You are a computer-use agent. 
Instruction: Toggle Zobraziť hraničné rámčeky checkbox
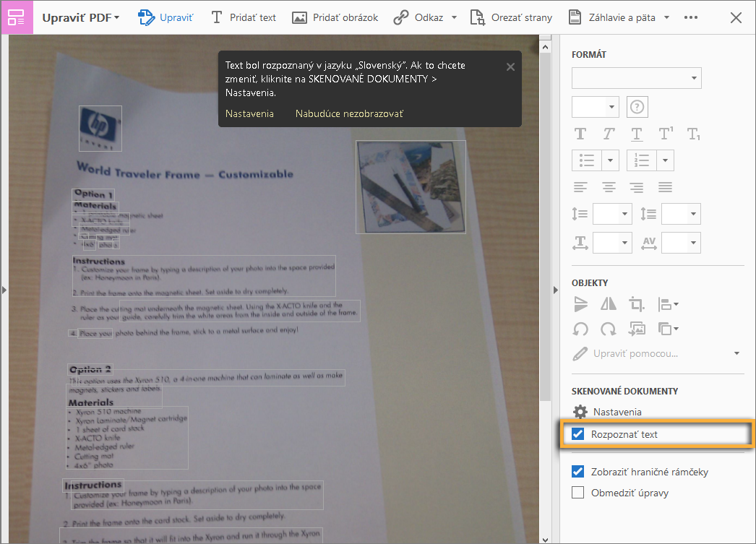tap(577, 472)
